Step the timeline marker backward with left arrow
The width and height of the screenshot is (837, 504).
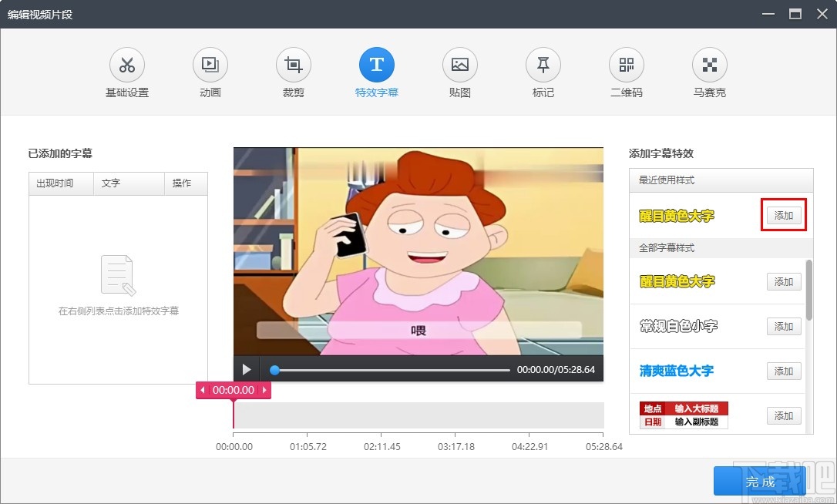point(202,390)
